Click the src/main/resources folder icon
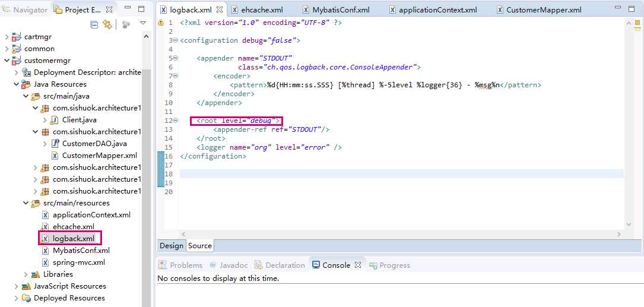 point(36,203)
